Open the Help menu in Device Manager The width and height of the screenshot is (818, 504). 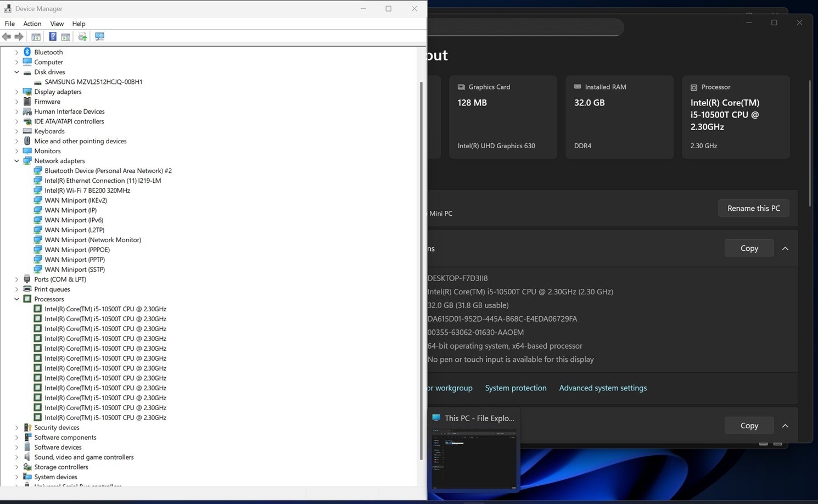point(79,24)
